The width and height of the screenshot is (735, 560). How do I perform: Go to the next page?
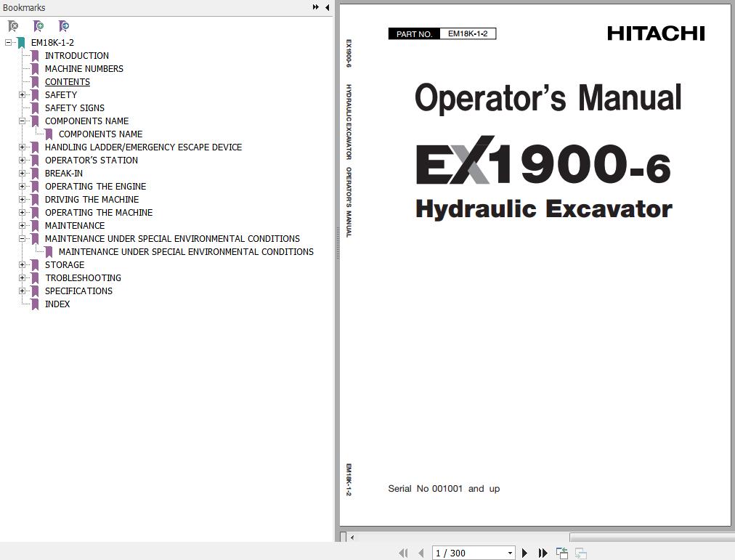tap(524, 553)
